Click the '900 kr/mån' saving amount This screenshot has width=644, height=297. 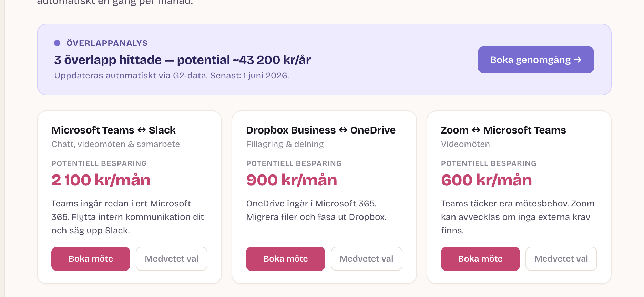(x=292, y=180)
